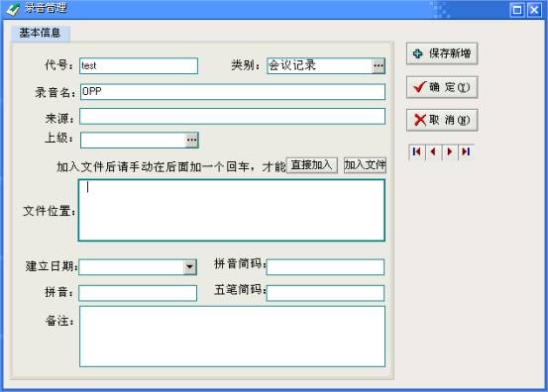The width and height of the screenshot is (548, 392).
Task: Click into the 五笔简码 input field
Action: coord(325,293)
